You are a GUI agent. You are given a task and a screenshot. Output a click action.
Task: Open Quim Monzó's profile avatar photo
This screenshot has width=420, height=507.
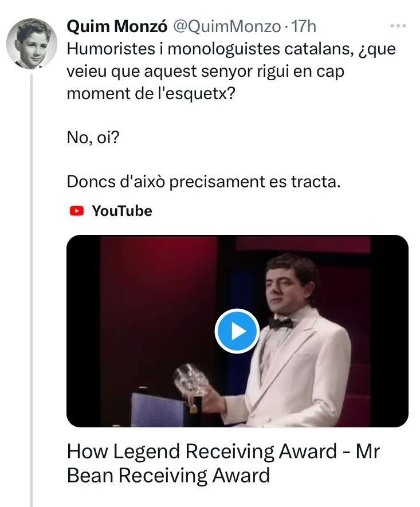(32, 44)
